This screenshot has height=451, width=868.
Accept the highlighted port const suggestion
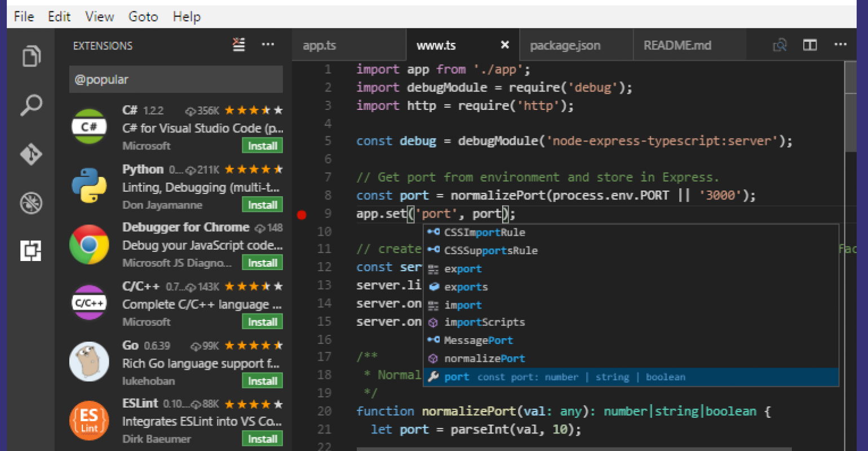[631, 377]
